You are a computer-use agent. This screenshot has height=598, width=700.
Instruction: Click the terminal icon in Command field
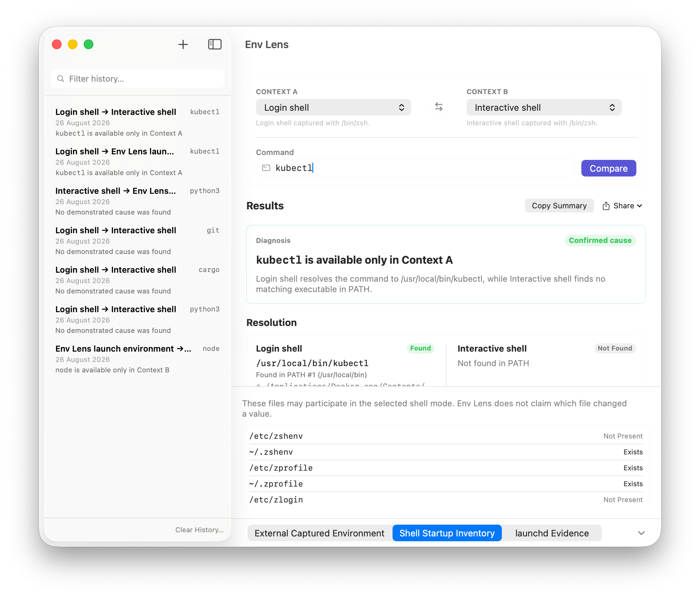[x=266, y=168]
